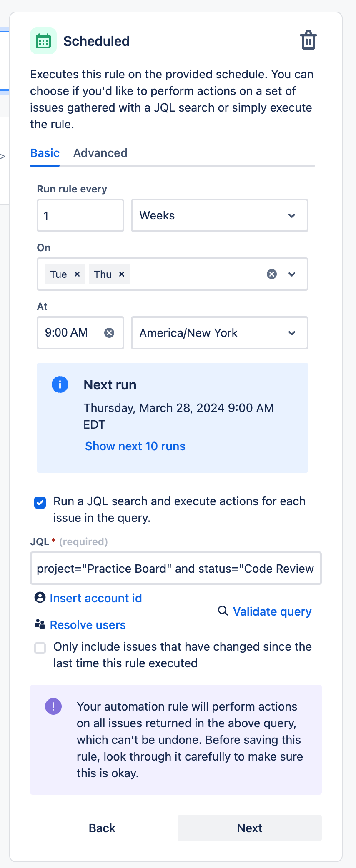Click the green Scheduled calendar icon

click(x=43, y=41)
